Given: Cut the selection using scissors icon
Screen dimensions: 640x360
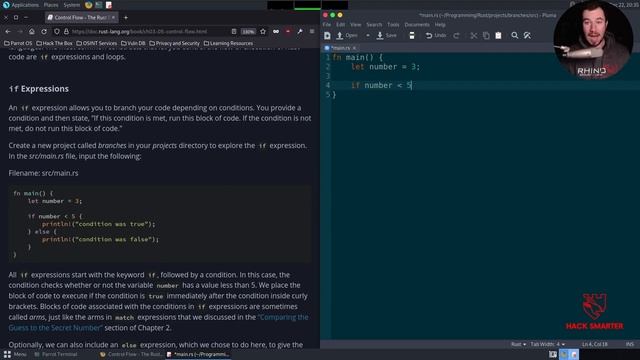Looking at the screenshot, I should pos(473,36).
